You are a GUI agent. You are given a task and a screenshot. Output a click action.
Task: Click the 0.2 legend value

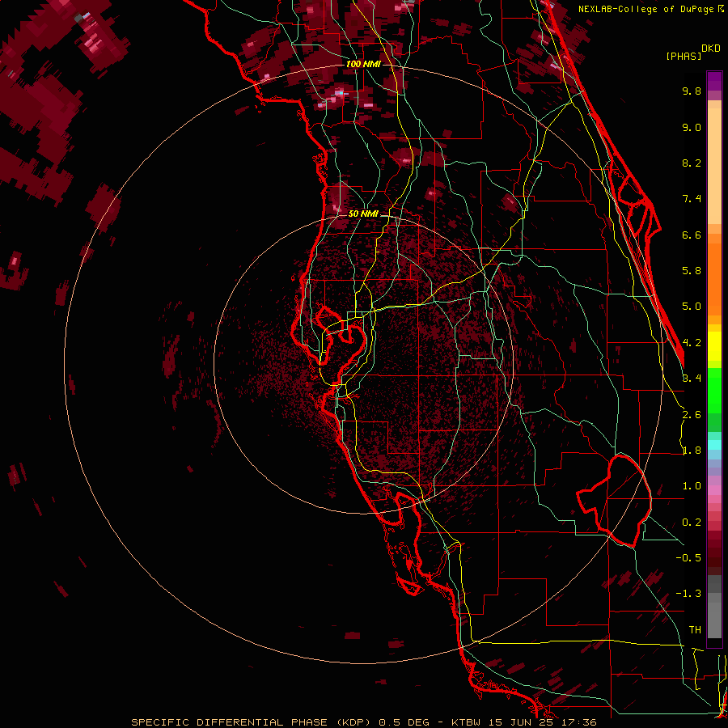692,523
